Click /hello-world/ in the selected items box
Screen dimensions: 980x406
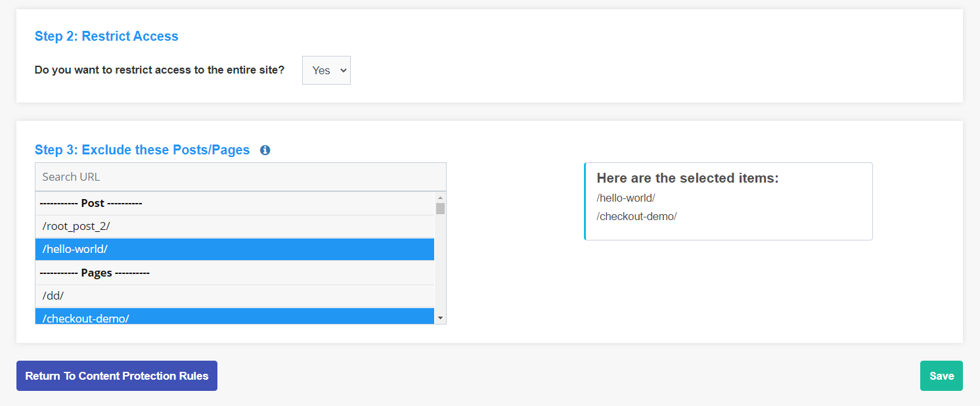(626, 198)
